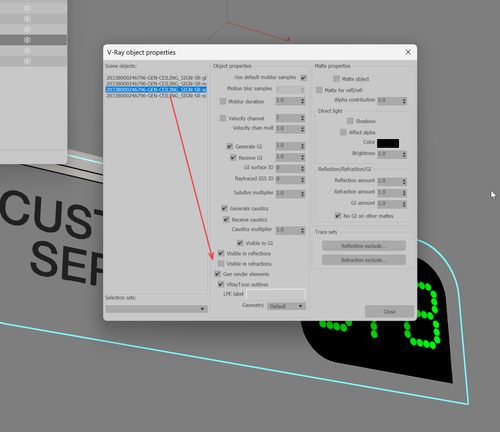The image size is (500, 432).
Task: Toggle No GI on other mattes
Action: click(x=338, y=216)
